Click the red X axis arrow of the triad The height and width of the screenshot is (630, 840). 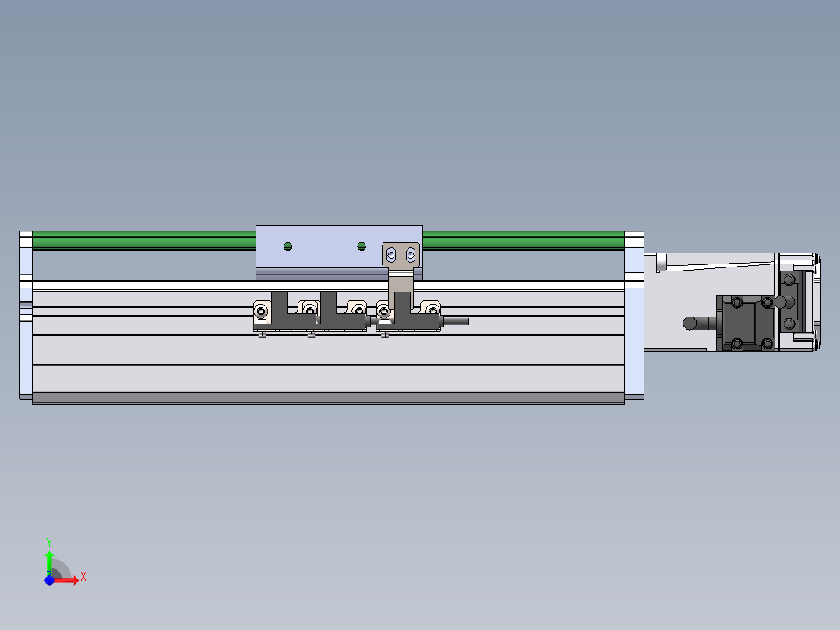(65, 580)
